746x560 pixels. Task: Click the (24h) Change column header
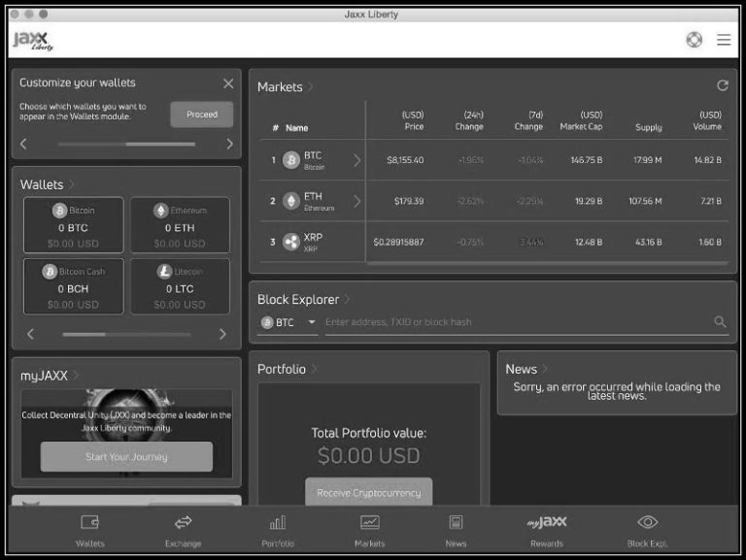469,120
